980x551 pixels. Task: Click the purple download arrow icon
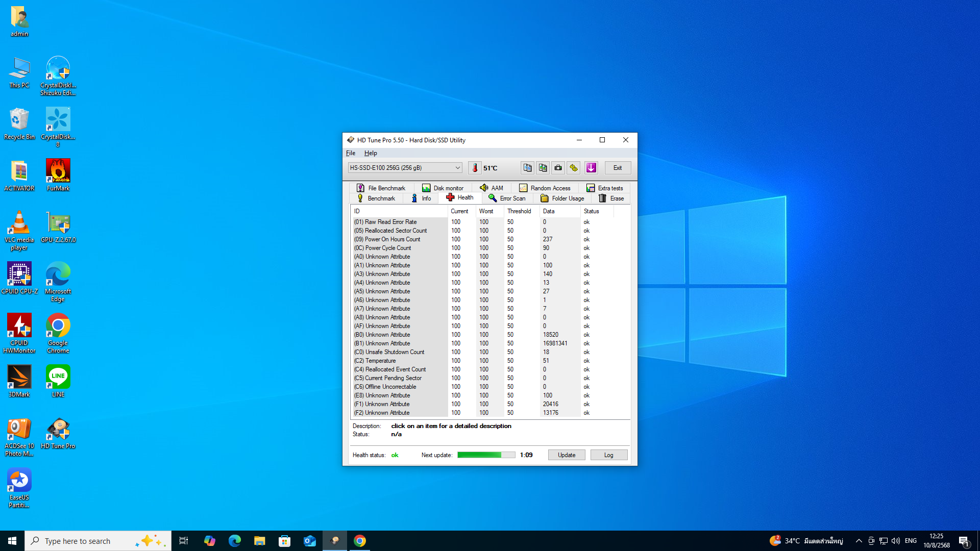591,168
